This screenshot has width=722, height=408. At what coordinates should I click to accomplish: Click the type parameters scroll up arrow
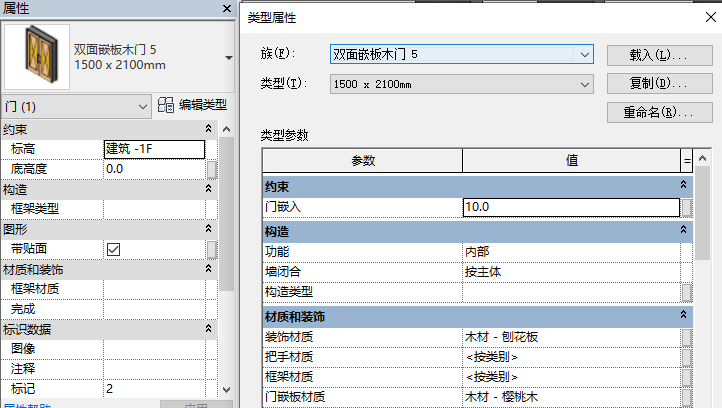pos(702,158)
